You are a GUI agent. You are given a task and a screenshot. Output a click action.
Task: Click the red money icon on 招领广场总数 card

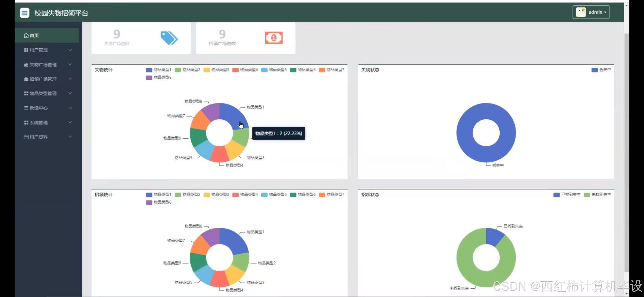[x=274, y=38]
